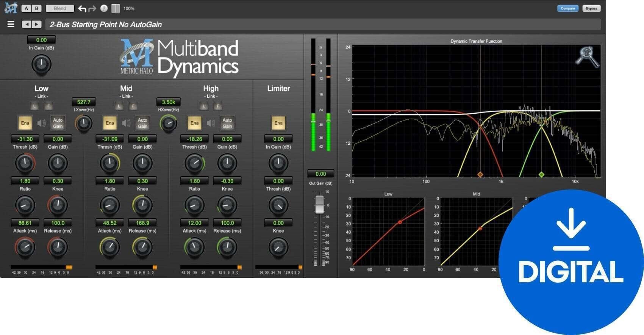
Task: Click the undo arrow icon
Action: (x=82, y=8)
